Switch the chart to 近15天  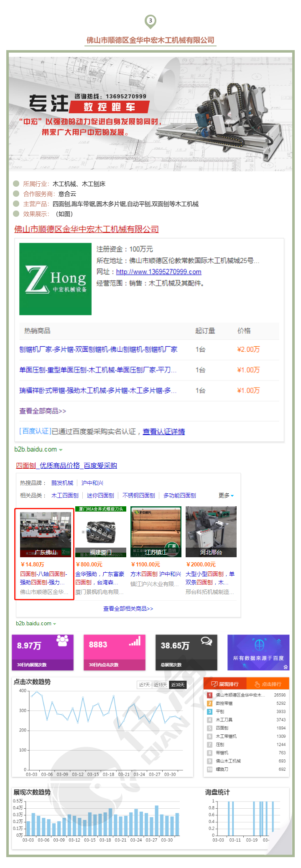(160, 685)
